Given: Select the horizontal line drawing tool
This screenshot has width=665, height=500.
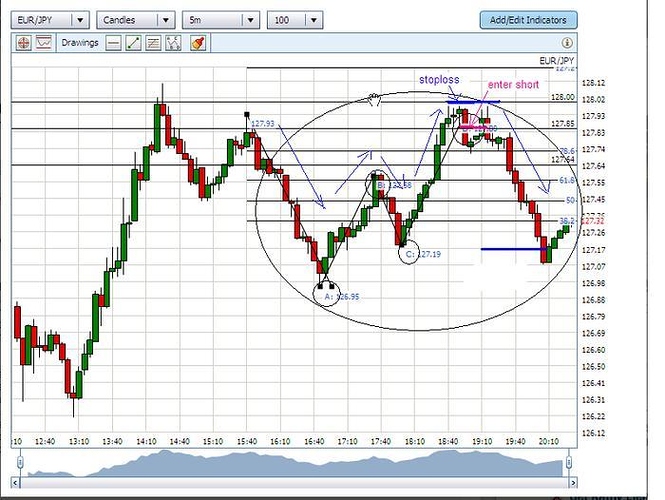Looking at the screenshot, I should (113, 43).
